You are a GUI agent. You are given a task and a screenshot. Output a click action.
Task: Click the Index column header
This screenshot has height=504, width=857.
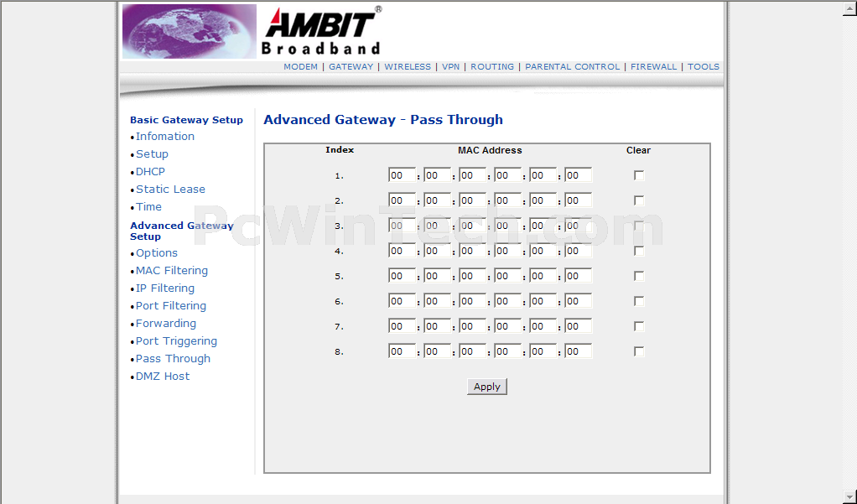click(340, 150)
